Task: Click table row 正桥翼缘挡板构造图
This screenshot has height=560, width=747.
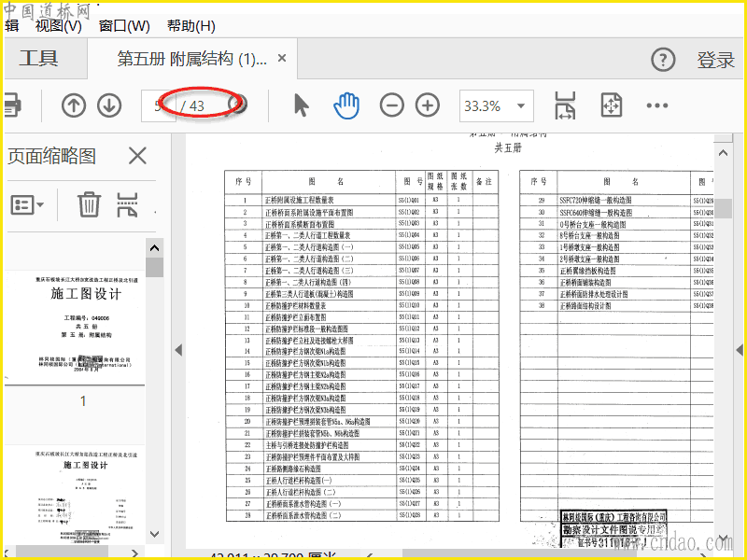Action: [616, 271]
